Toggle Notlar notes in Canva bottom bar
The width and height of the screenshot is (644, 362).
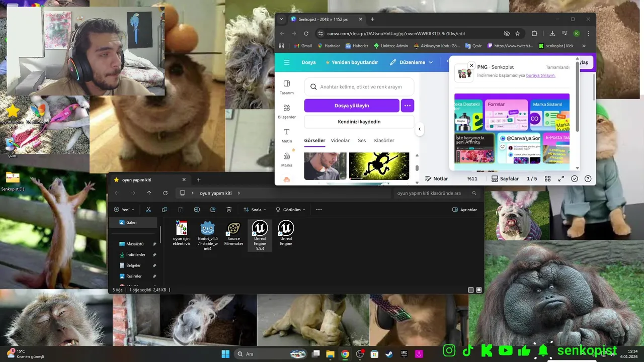[436, 178]
